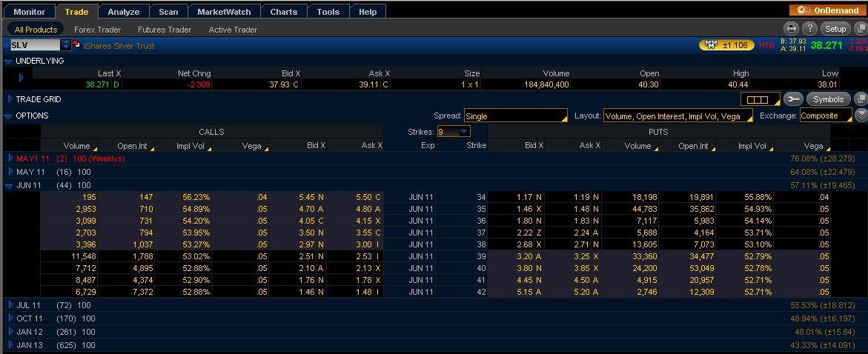Click the wrench icon beside Symbols
Screen dimensions: 868x354
pos(792,99)
